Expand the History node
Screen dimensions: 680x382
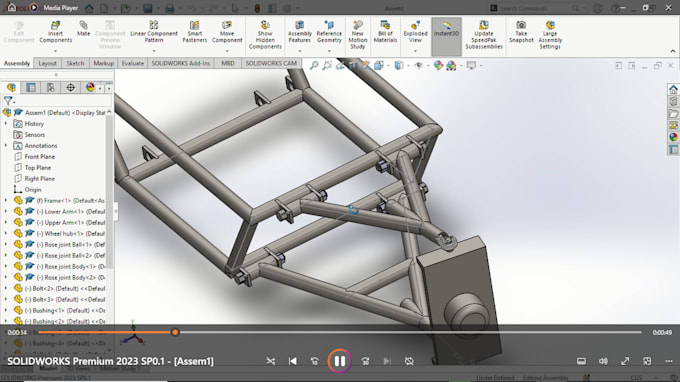(x=6, y=124)
